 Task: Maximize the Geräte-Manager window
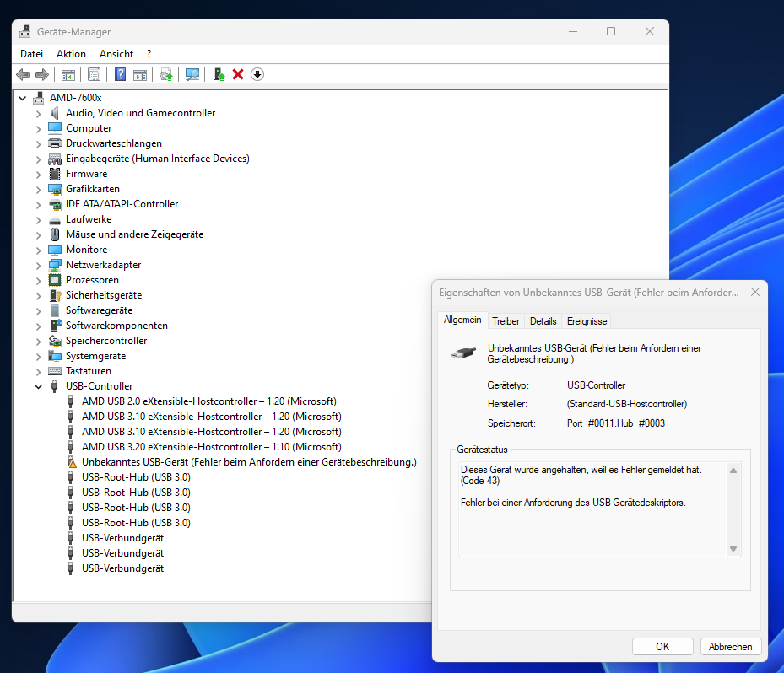(x=611, y=31)
